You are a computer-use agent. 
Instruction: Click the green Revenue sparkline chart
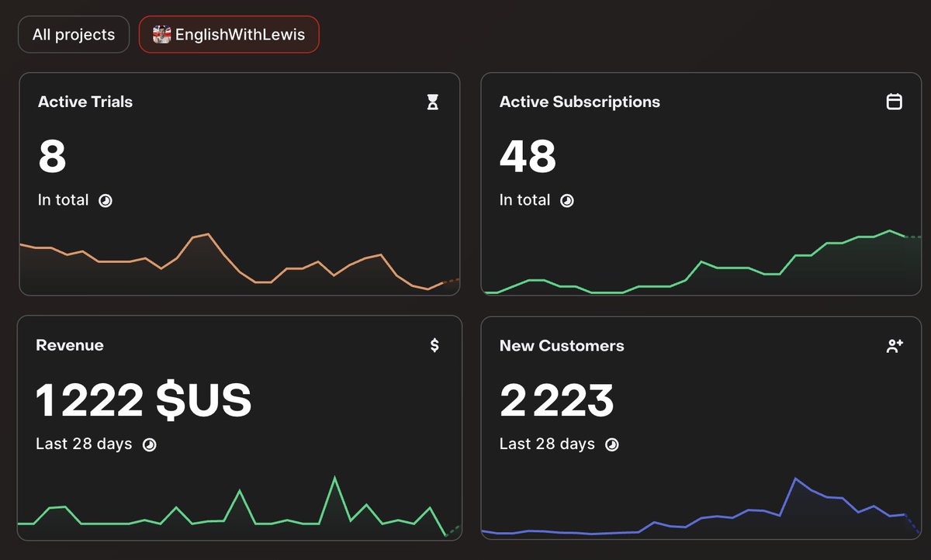pos(239,506)
